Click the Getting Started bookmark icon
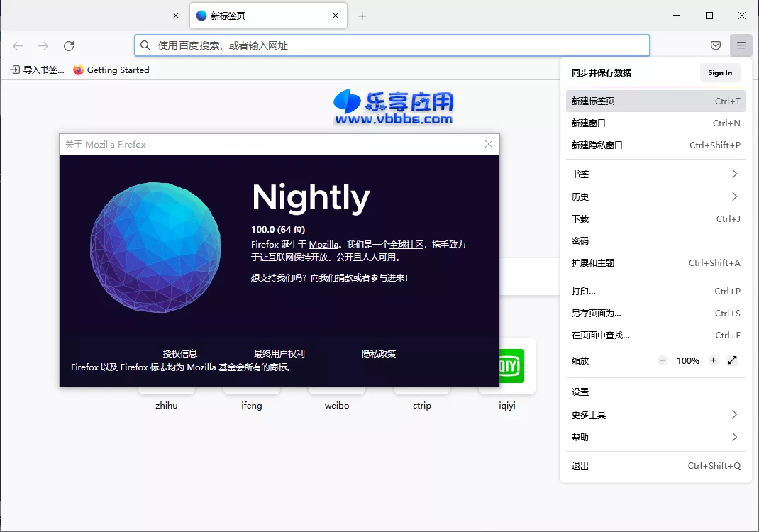Screen dimensions: 759x532 coord(78,70)
